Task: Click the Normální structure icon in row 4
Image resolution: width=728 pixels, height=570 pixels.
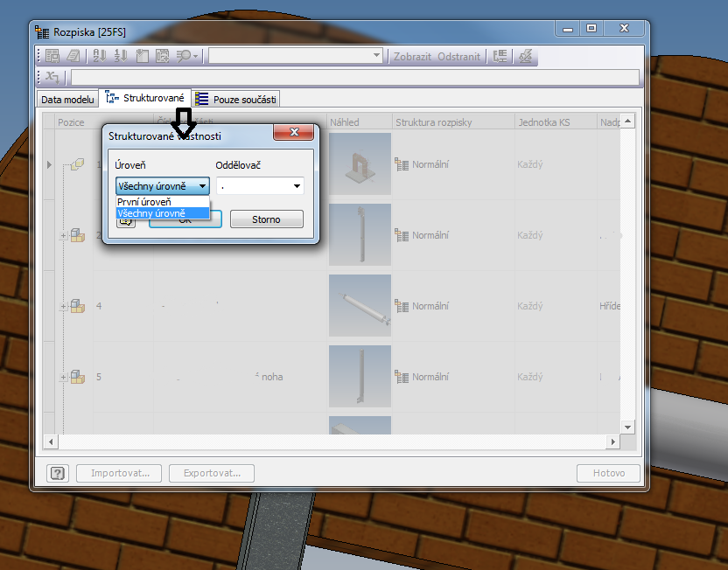Action: pyautogui.click(x=402, y=306)
